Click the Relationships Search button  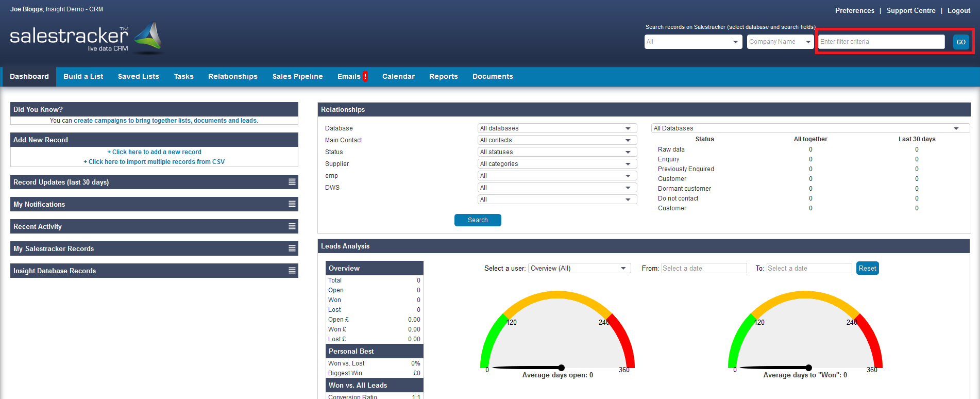tap(478, 220)
